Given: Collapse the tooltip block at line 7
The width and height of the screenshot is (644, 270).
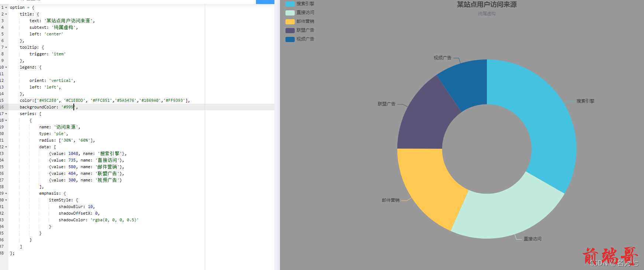Looking at the screenshot, I should coord(6,47).
